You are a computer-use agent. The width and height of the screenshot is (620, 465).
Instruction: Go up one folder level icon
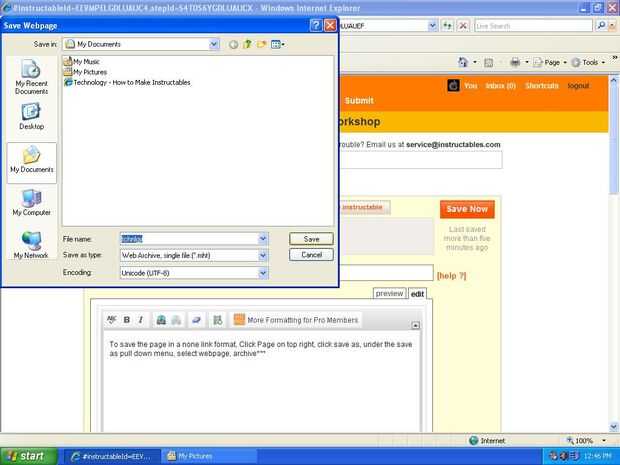248,44
